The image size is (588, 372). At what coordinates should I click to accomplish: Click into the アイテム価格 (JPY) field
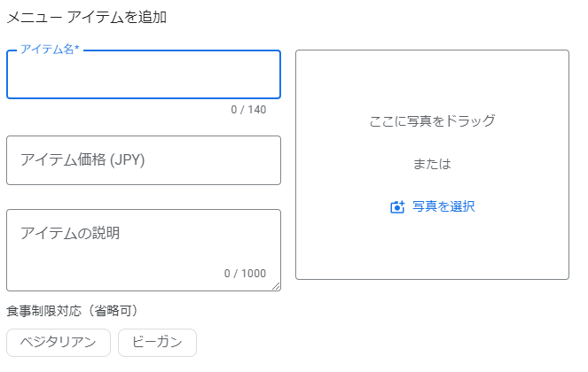tap(144, 160)
